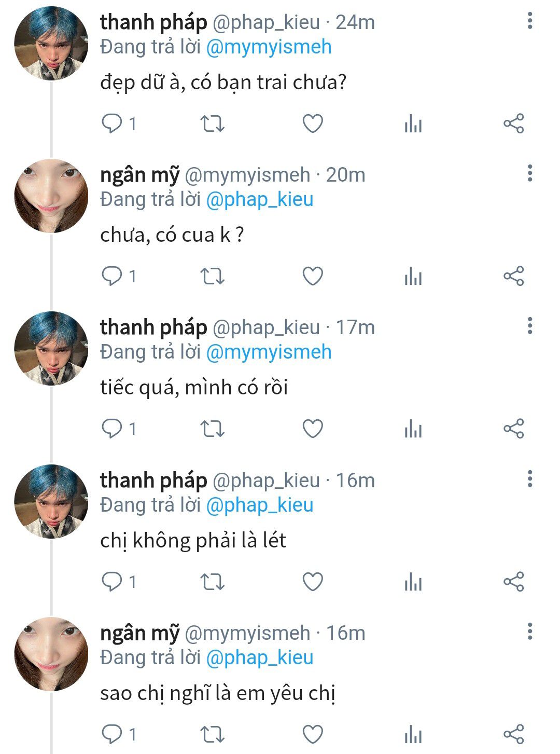Retweet the "chưa, có cua k ?" reply
This screenshot has height=754, width=560.
pos(212,276)
